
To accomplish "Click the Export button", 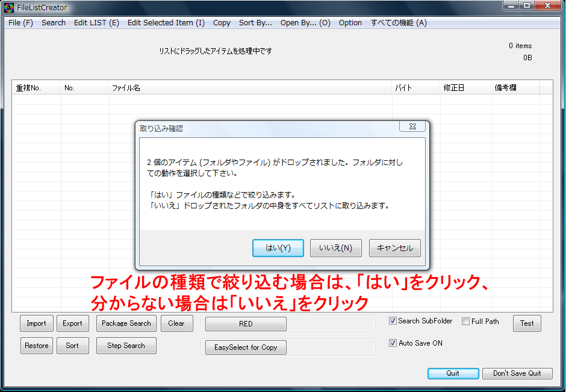I will (x=72, y=323).
